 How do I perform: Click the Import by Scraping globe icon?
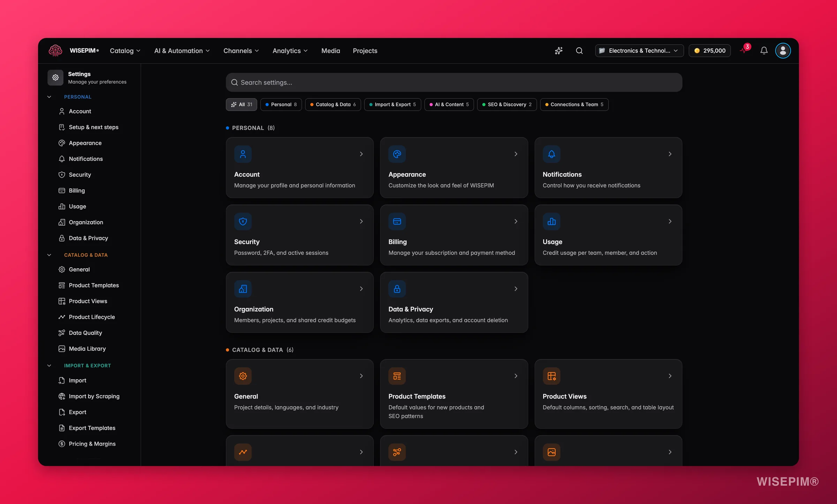click(x=62, y=396)
